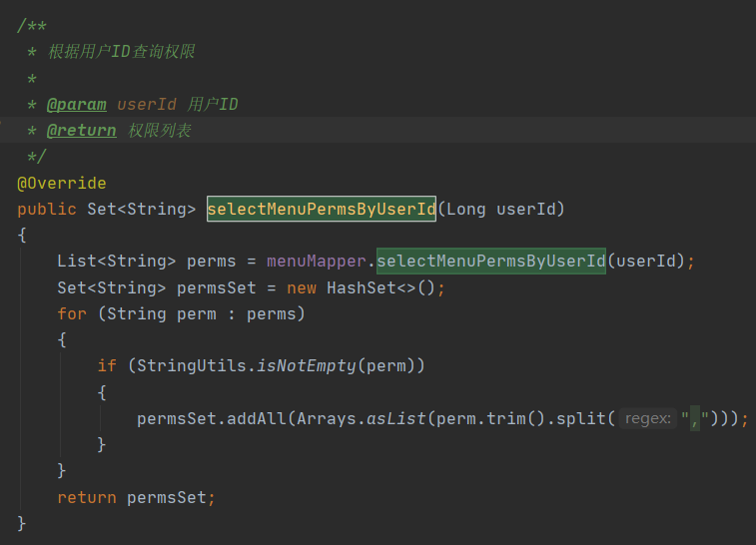This screenshot has height=545, width=756.
Task: Select the @Override annotation
Action: point(62,183)
